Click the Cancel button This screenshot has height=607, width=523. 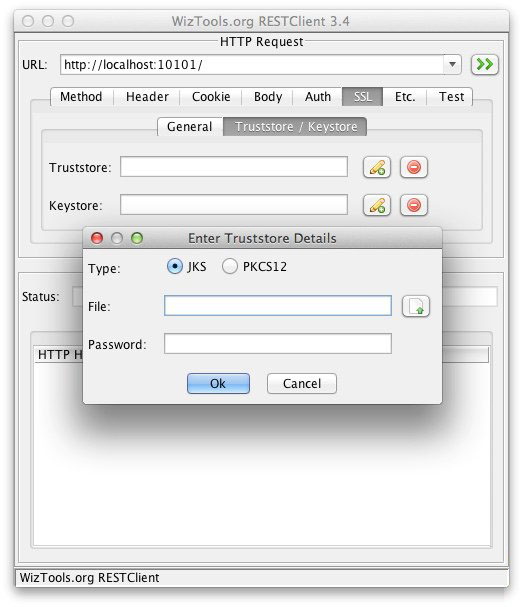[302, 383]
